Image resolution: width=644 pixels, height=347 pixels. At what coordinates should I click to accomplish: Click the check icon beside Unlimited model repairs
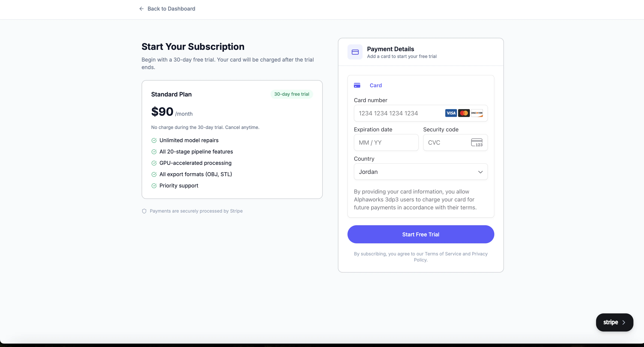[x=154, y=140]
